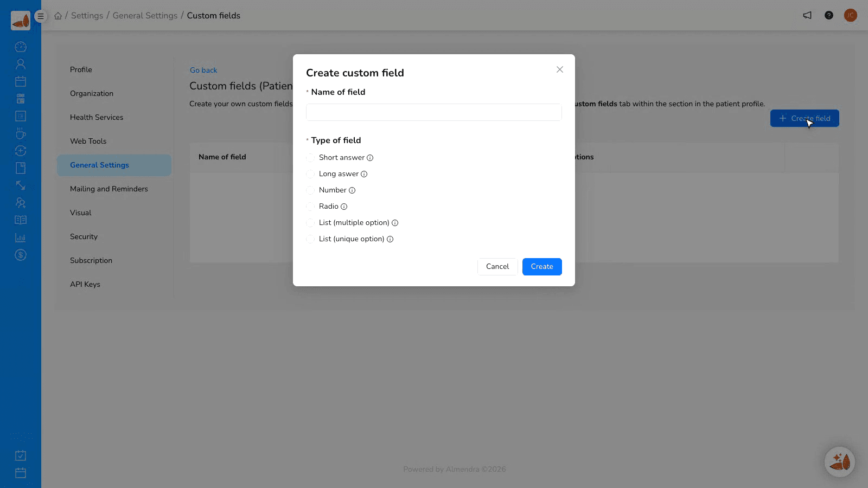The image size is (868, 488).
Task: Open the Organization settings tab
Action: tap(114, 93)
